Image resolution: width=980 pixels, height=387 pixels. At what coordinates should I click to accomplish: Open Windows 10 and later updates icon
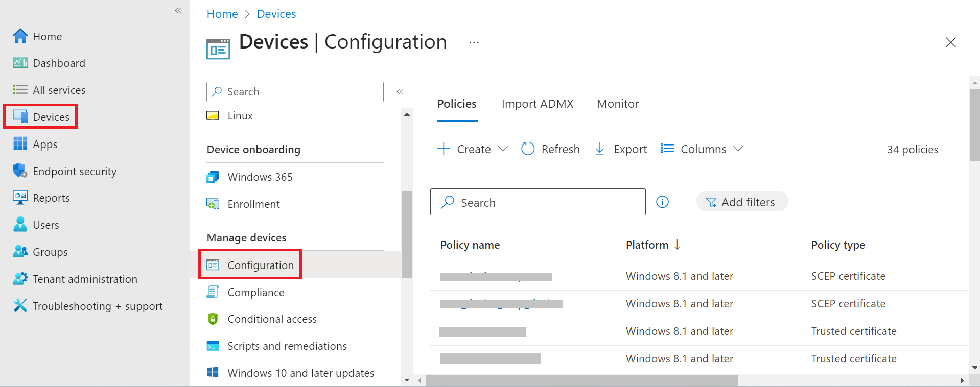pyautogui.click(x=213, y=373)
